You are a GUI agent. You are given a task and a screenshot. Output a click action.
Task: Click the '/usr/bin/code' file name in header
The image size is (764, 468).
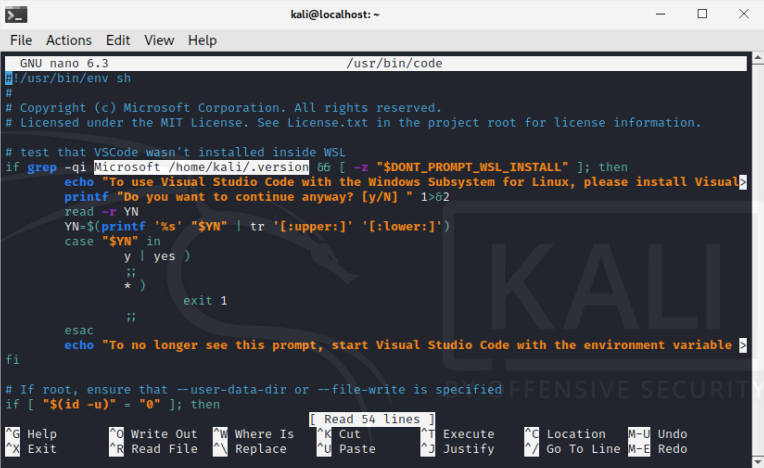tap(394, 63)
